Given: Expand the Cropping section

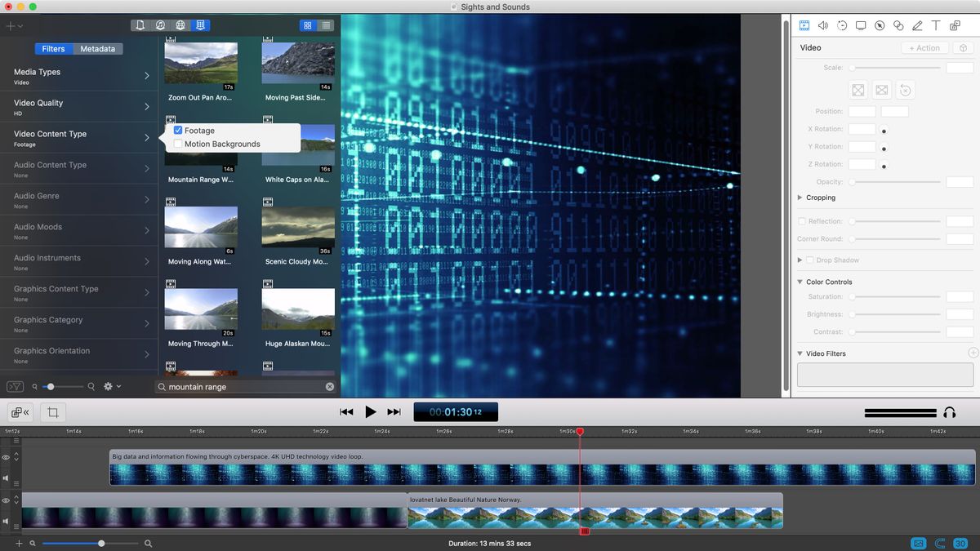Looking at the screenshot, I should pos(800,198).
